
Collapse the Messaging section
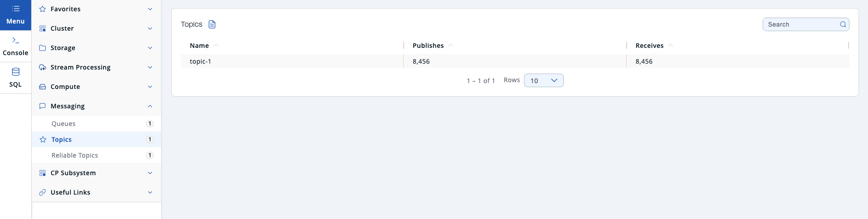150,106
